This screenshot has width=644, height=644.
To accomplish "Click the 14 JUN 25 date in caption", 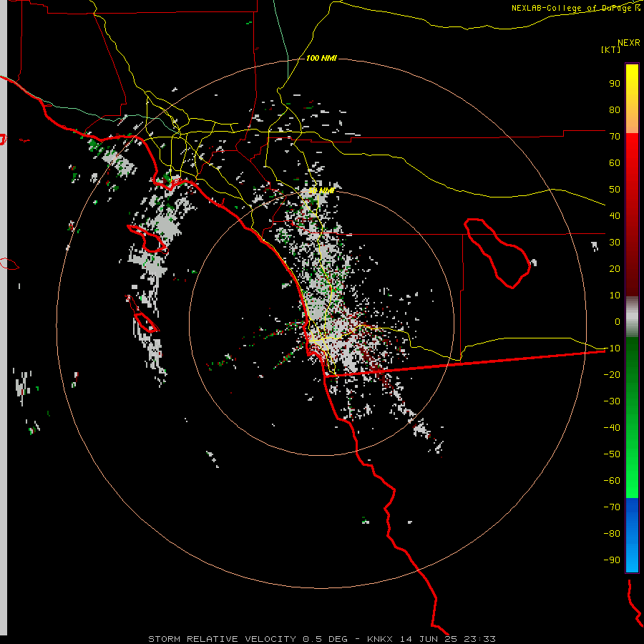I will point(429,639).
